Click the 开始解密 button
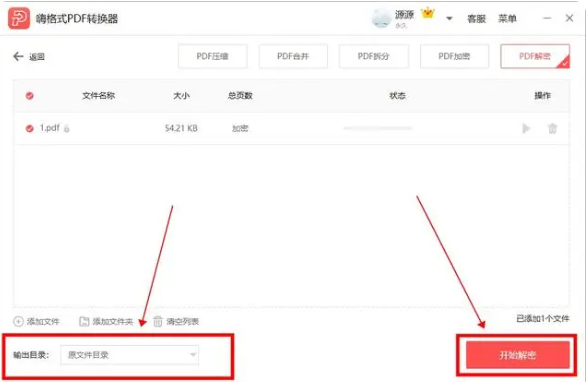This screenshot has width=586, height=382. (x=518, y=355)
